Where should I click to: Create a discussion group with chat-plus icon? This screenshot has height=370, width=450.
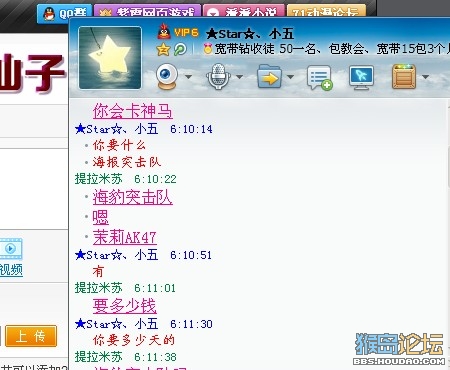[x=320, y=78]
